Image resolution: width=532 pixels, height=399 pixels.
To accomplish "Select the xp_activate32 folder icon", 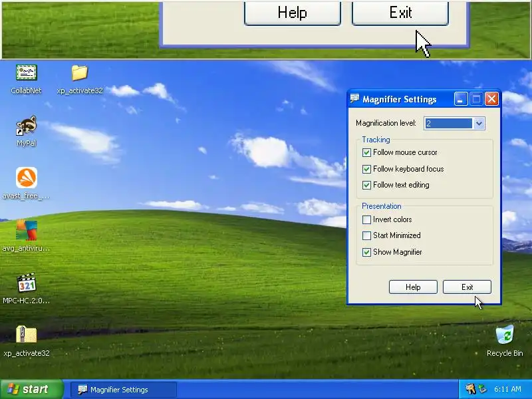I will click(79, 72).
